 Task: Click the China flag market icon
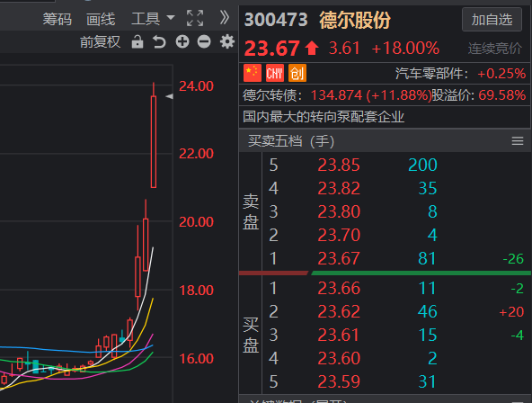point(253,73)
